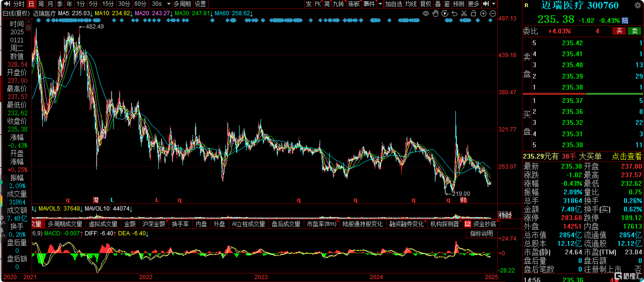Screen dimensions: 644x282
Task: Zoom in with the plus circle icon
Action: coord(483,14)
